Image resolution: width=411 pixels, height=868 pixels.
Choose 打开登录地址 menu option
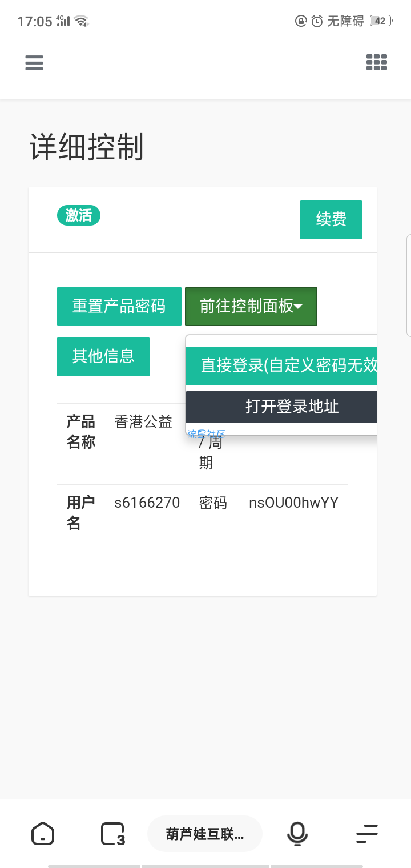[281, 407]
